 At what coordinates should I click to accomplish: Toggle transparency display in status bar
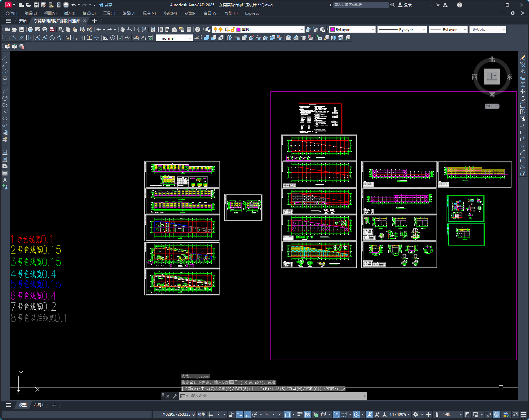click(308, 414)
